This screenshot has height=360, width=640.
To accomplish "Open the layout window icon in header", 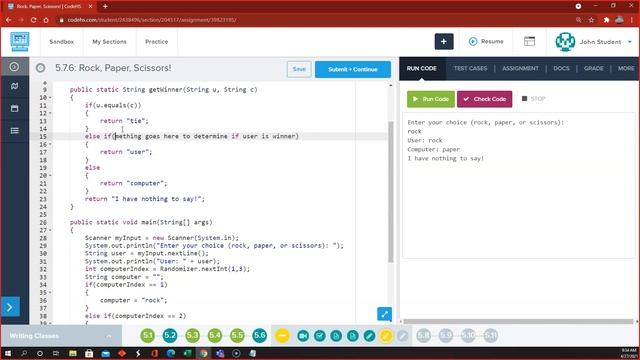I will (x=529, y=41).
